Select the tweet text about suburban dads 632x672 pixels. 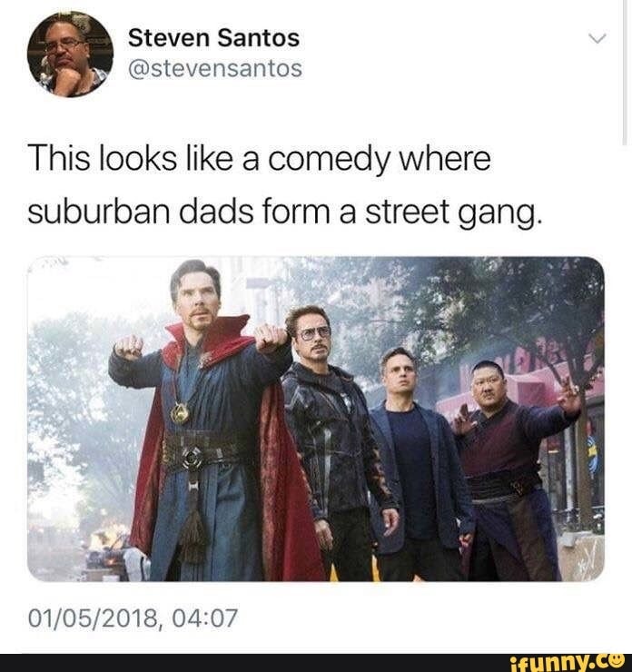[x=284, y=185]
